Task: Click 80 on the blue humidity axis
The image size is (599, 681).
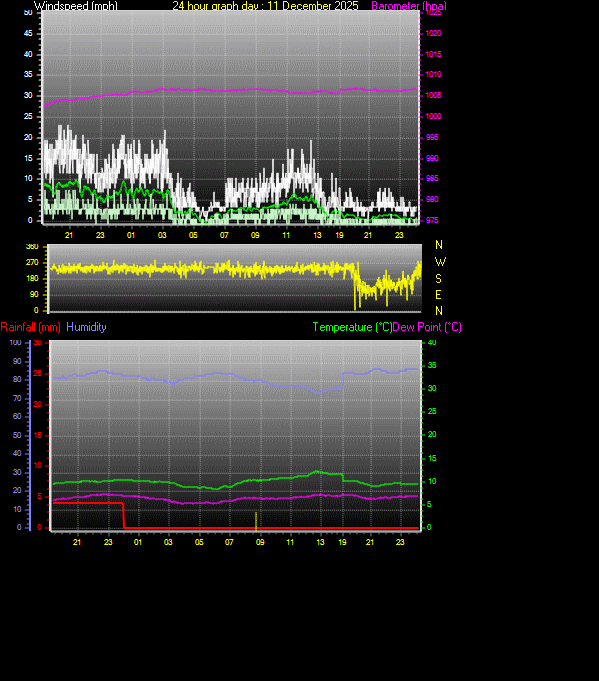Action: coord(17,379)
